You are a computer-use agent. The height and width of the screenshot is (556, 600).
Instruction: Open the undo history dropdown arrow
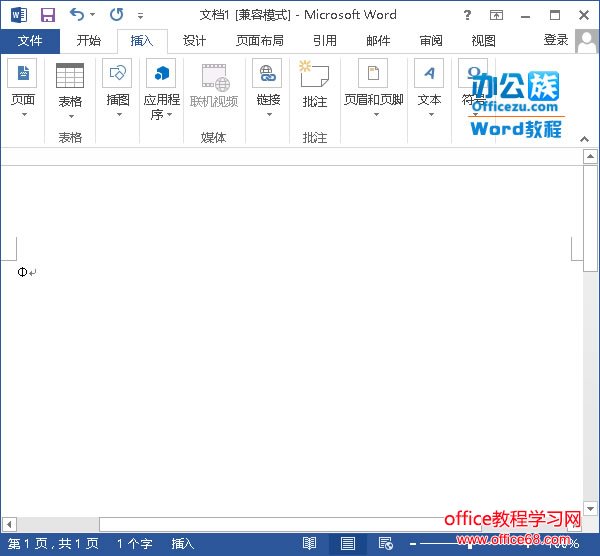(92, 15)
